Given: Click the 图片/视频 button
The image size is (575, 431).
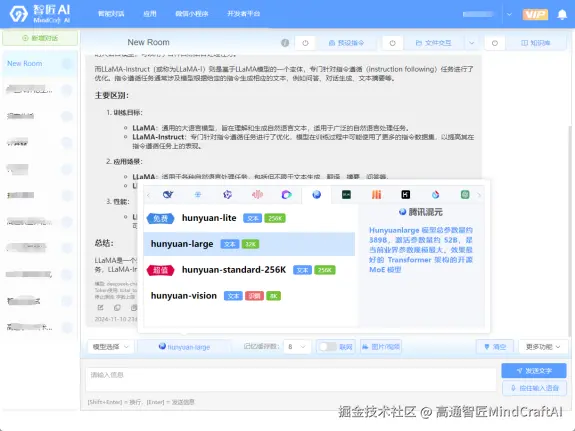Looking at the screenshot, I should [x=381, y=347].
